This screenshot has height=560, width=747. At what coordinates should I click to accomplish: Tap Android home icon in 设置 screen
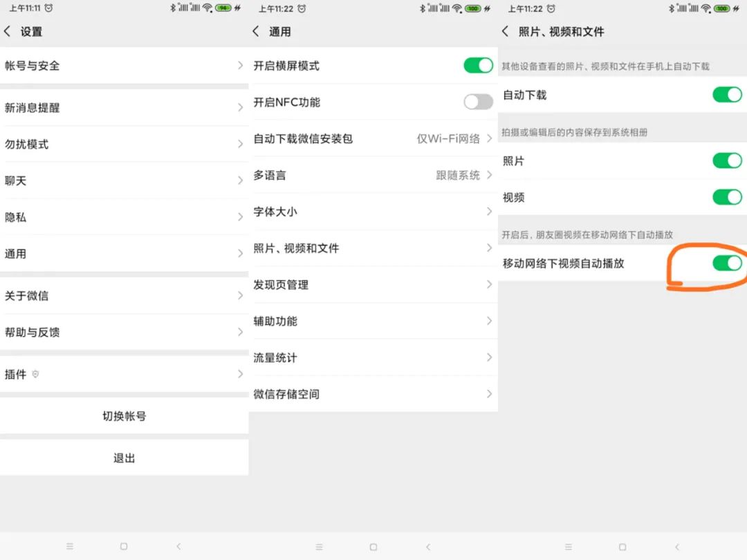(124, 546)
